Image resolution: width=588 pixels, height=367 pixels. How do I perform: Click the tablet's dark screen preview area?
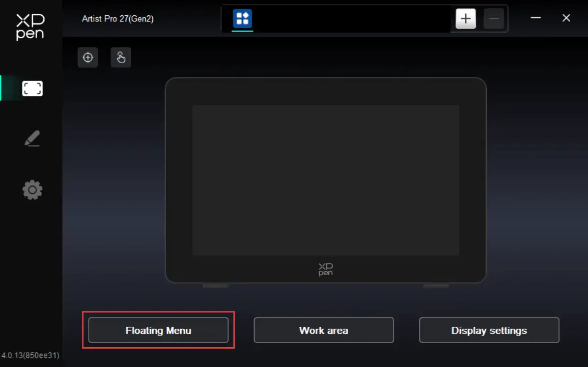click(x=325, y=180)
